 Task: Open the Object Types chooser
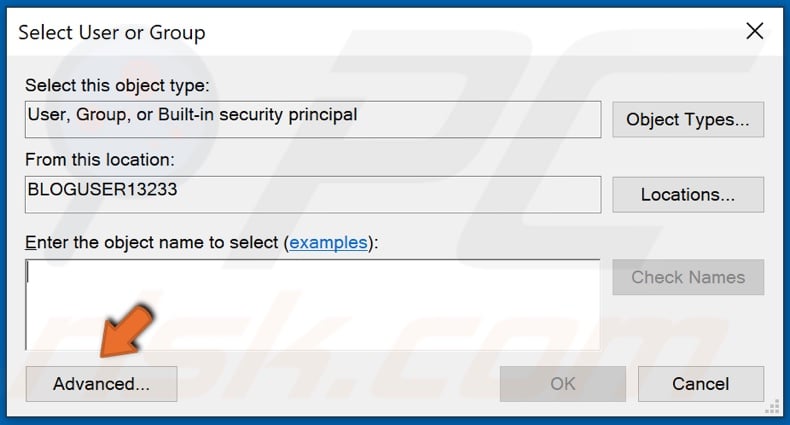(687, 119)
